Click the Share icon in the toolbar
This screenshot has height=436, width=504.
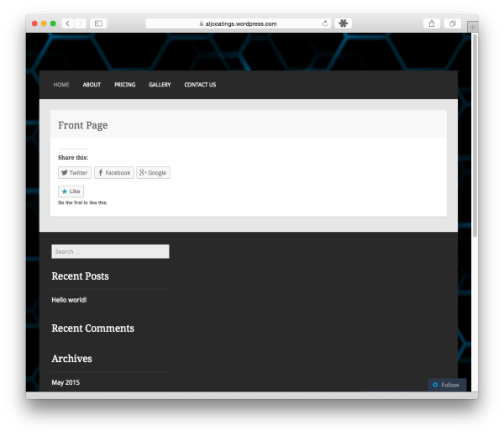[x=432, y=24]
